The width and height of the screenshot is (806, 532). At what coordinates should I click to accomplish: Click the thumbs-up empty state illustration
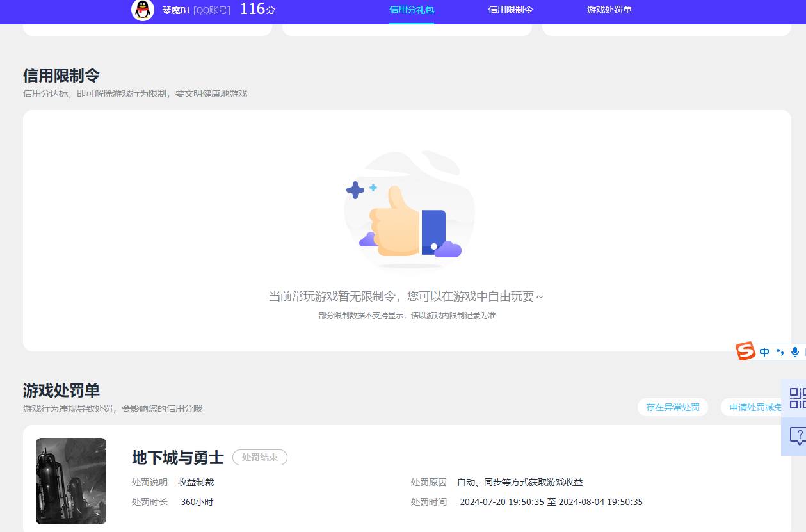(408, 211)
